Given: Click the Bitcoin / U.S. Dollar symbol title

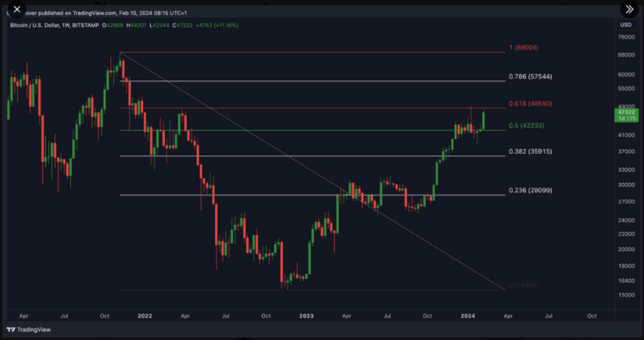Looking at the screenshot, I should tap(36, 25).
